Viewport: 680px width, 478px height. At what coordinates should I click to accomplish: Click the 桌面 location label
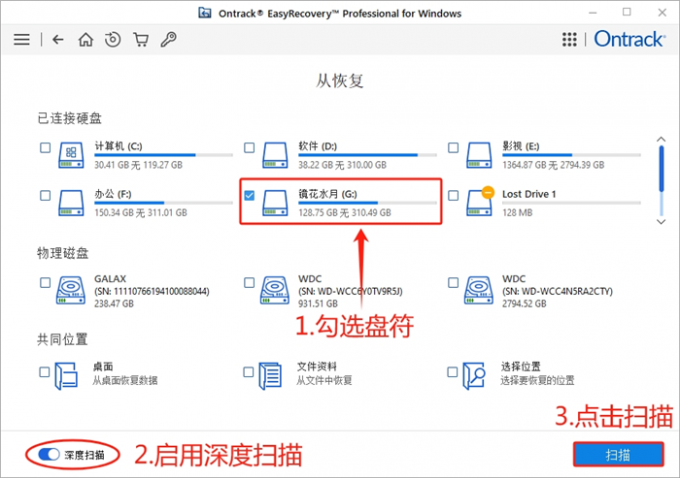click(x=103, y=367)
